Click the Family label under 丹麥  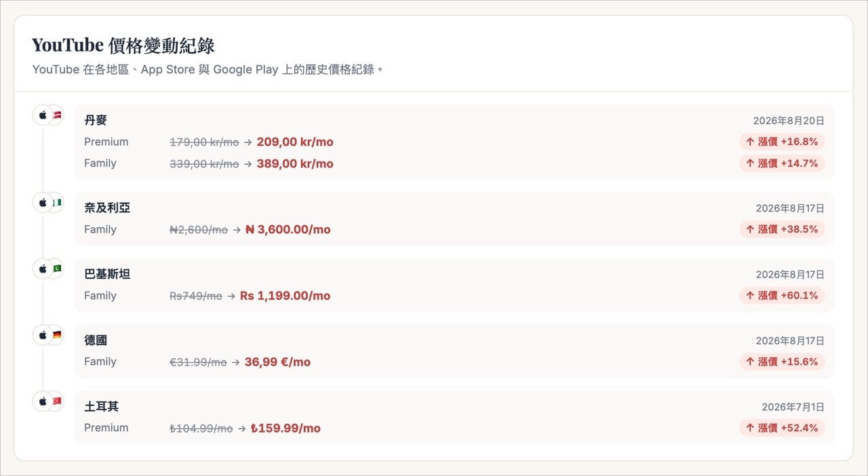coord(100,163)
